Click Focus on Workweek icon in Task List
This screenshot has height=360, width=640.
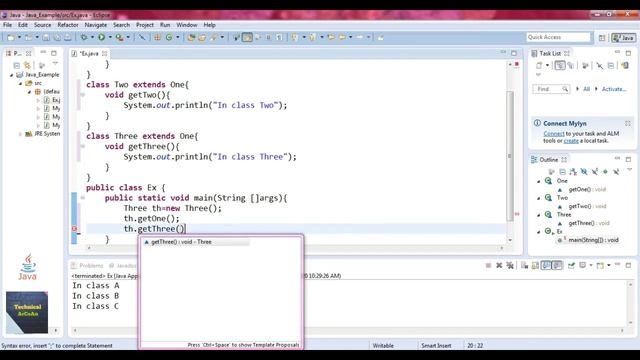point(585,65)
